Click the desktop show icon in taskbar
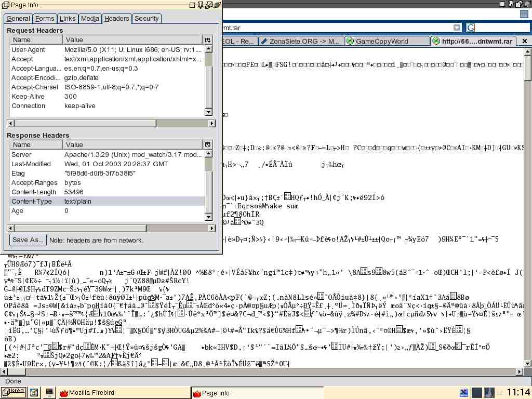The height and width of the screenshot is (399, 532). click(34, 393)
